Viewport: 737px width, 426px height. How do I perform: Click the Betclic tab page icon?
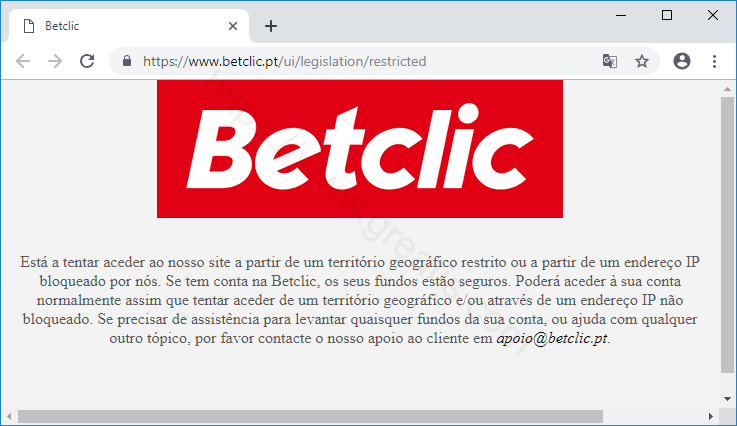coord(29,26)
